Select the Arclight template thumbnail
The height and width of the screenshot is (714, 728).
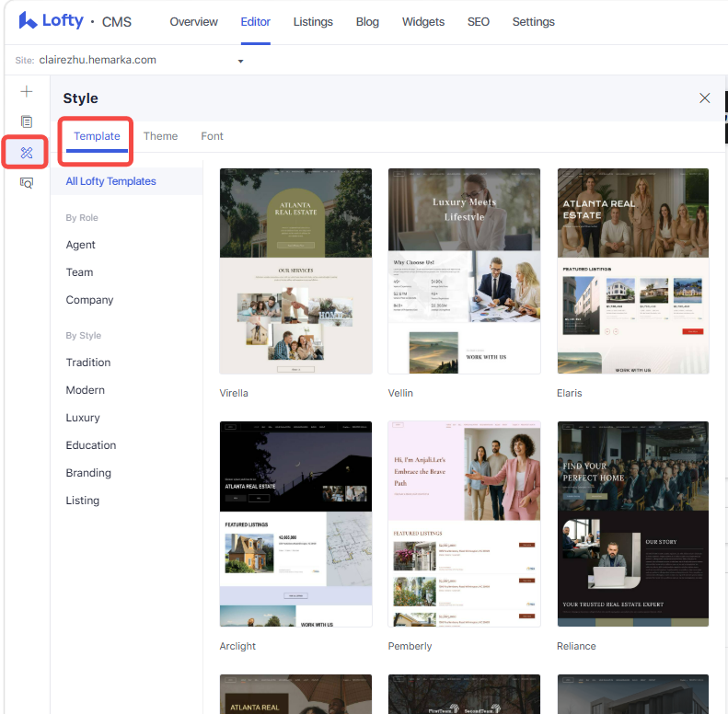click(x=295, y=524)
